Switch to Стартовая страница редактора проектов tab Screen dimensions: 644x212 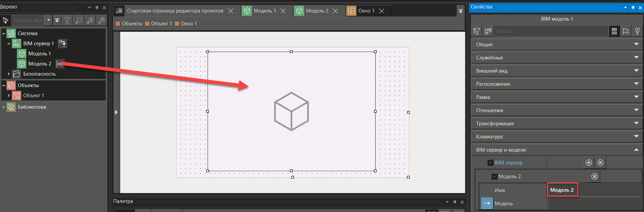(175, 11)
